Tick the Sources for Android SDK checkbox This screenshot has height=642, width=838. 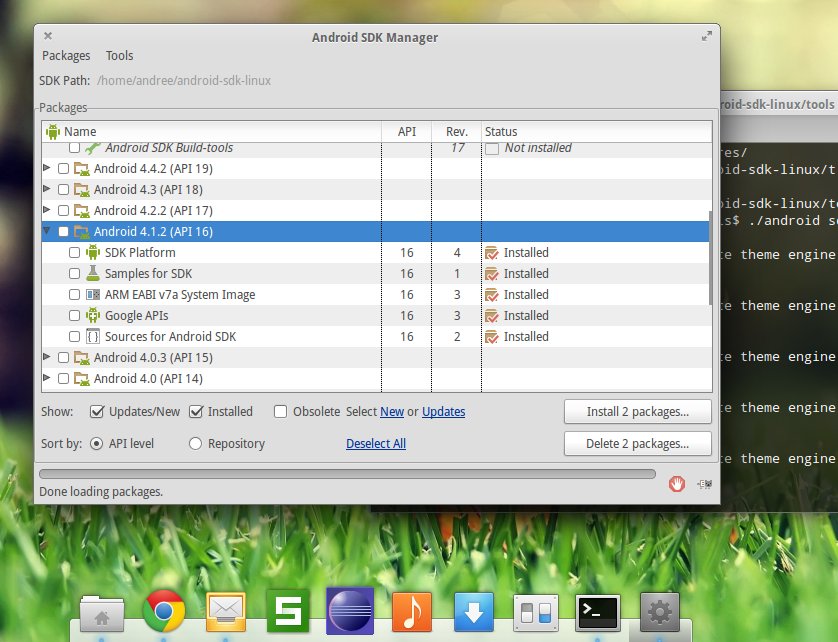74,336
